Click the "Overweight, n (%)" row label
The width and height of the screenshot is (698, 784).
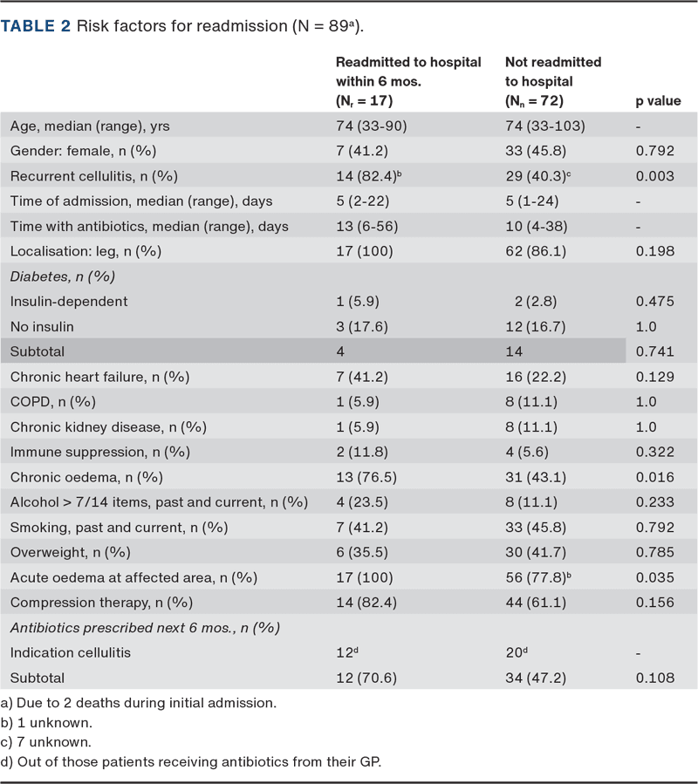pos(70,552)
